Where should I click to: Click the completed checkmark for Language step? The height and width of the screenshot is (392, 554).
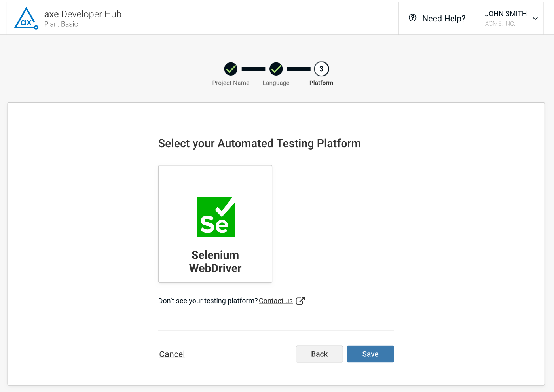click(276, 68)
